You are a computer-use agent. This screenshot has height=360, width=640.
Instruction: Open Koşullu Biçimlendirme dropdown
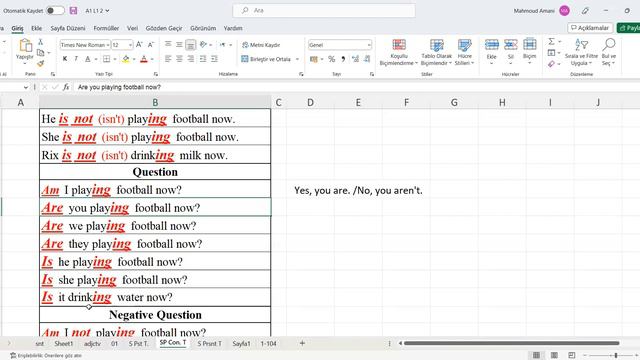click(x=399, y=52)
